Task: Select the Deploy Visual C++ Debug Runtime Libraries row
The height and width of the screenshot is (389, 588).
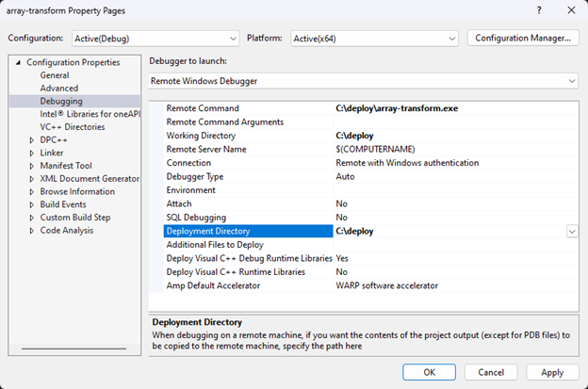Action: (x=249, y=258)
